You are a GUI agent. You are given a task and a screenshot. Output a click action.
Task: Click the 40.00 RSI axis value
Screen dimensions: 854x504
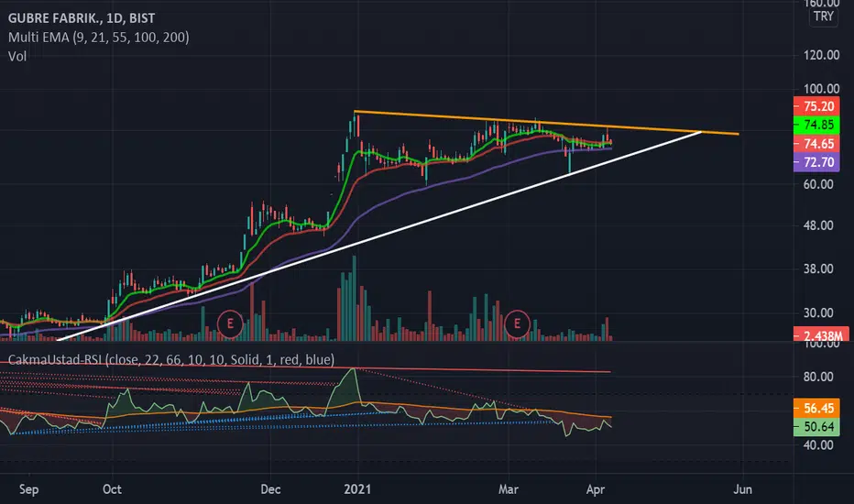tap(818, 445)
